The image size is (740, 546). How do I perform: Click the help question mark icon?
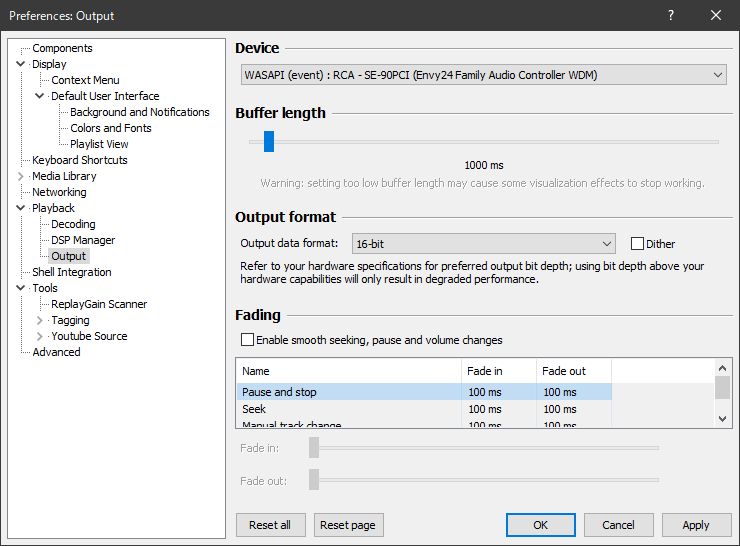tap(671, 15)
